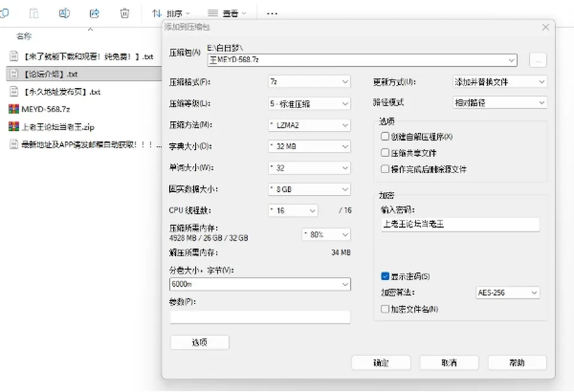Uncheck the 显示密码 checkbox
Image resolution: width=574 pixels, height=392 pixels.
pyautogui.click(x=384, y=276)
